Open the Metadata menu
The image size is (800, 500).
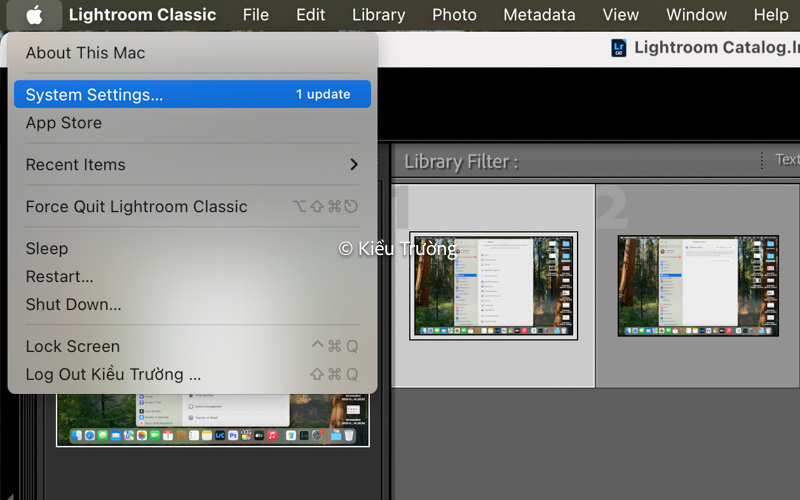(539, 15)
